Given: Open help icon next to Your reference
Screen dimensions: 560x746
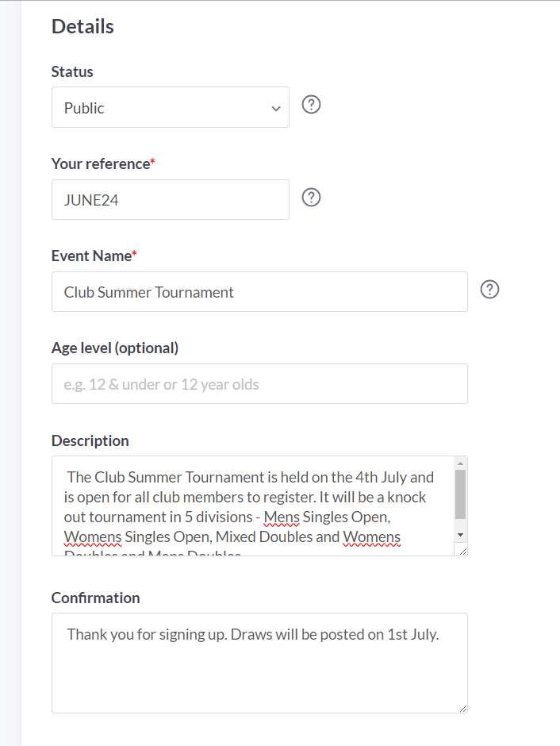Looking at the screenshot, I should coord(312,198).
